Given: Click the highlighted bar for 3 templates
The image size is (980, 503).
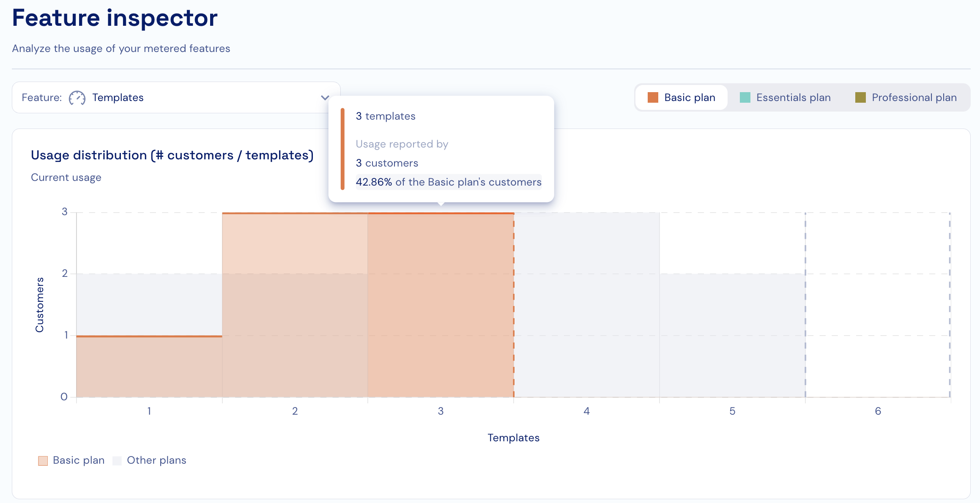Looking at the screenshot, I should 441,304.
